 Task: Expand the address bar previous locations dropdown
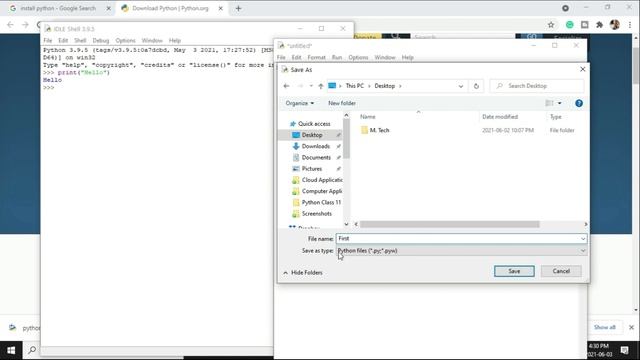461,86
